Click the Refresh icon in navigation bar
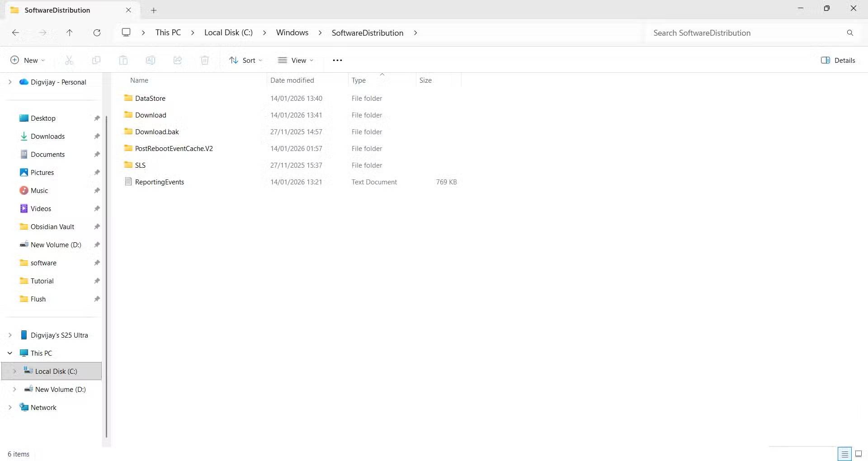The image size is (868, 461). click(x=97, y=33)
